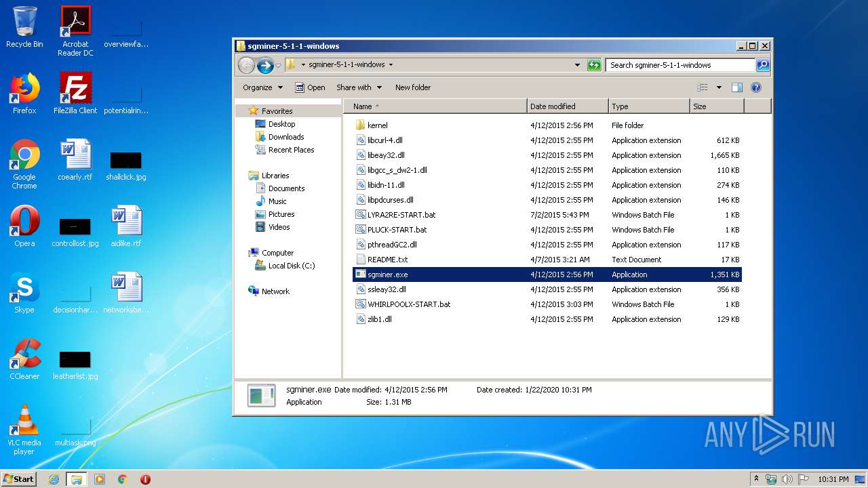
Task: Click the address bar refresh button
Action: 594,65
